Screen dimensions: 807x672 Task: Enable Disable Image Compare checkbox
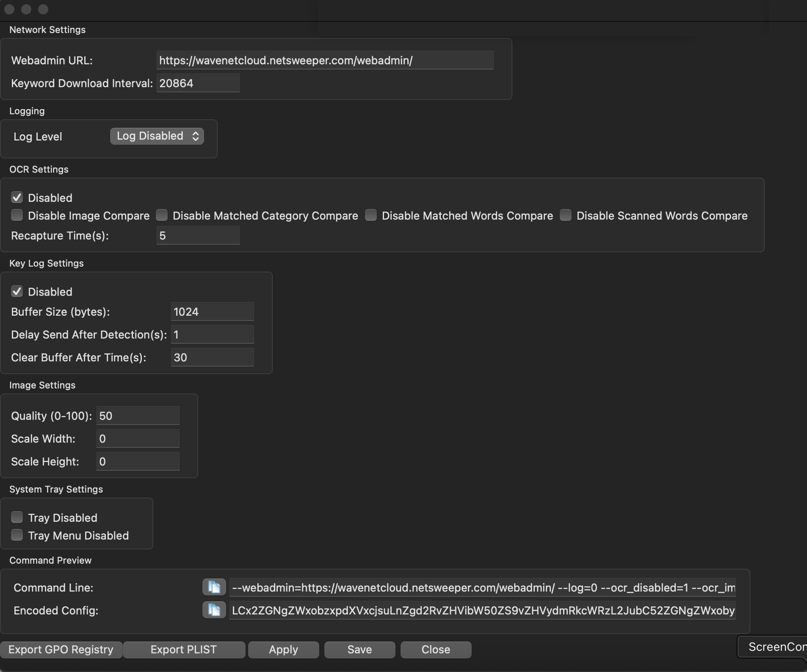pos(17,215)
